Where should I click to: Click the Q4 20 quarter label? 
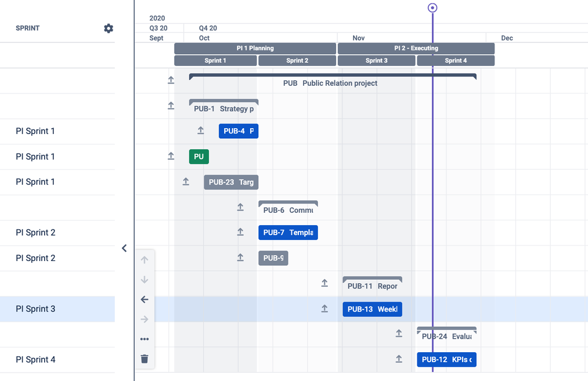(x=208, y=28)
